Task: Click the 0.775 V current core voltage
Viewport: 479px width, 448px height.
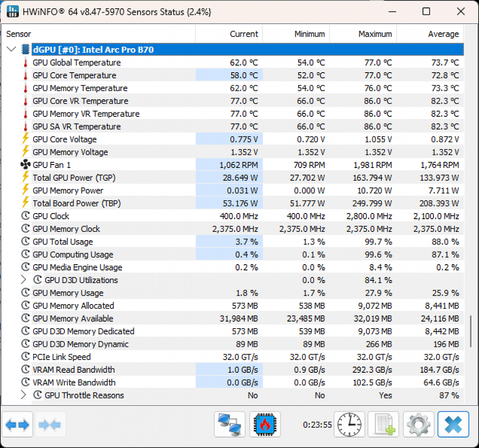Action: [x=244, y=140]
